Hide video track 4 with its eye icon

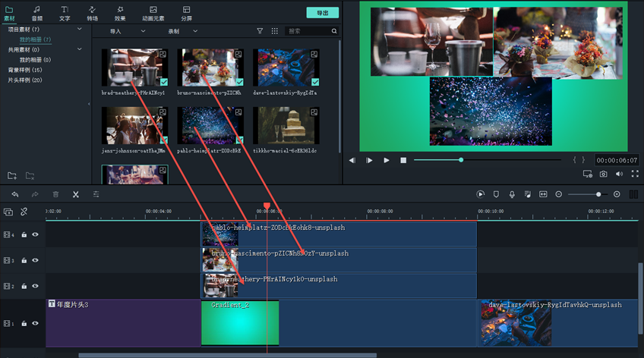[x=35, y=234]
